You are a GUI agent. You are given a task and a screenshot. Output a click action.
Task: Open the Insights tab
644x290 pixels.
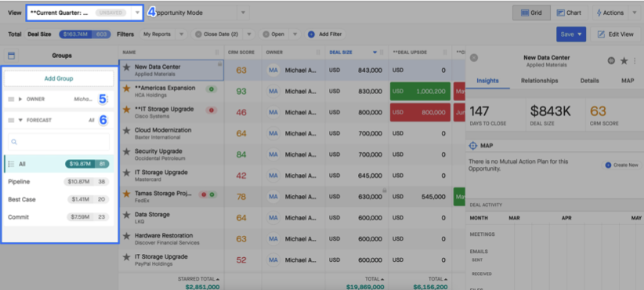tap(487, 81)
